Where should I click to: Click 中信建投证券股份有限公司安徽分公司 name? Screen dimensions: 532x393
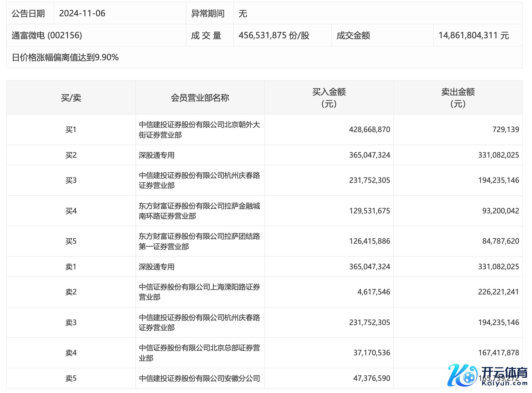click(199, 378)
